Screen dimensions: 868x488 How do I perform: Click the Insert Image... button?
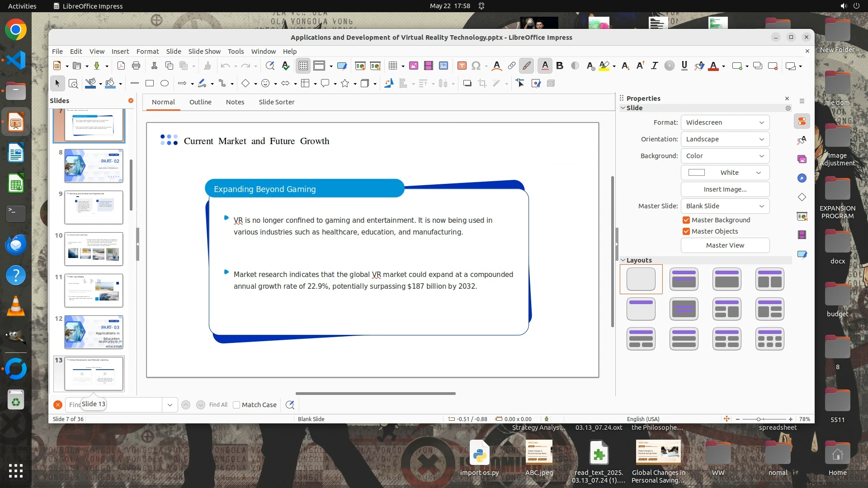(x=725, y=189)
